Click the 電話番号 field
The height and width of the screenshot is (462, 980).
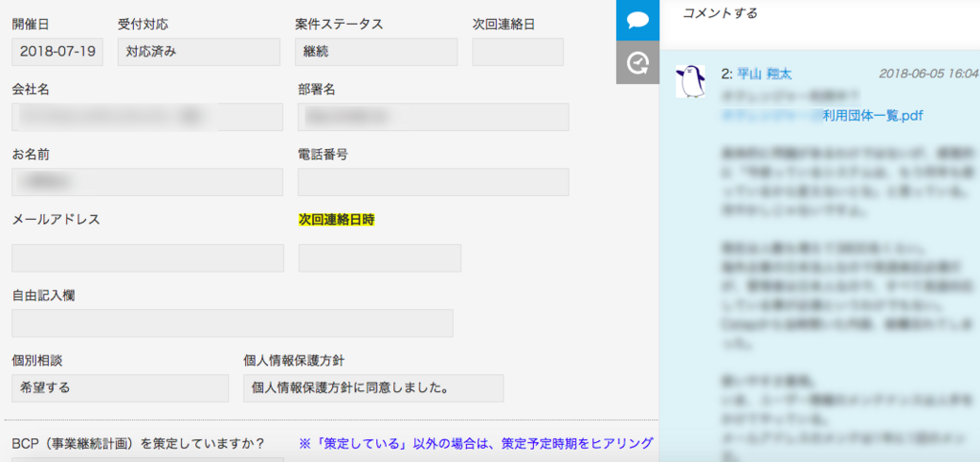coord(434,183)
